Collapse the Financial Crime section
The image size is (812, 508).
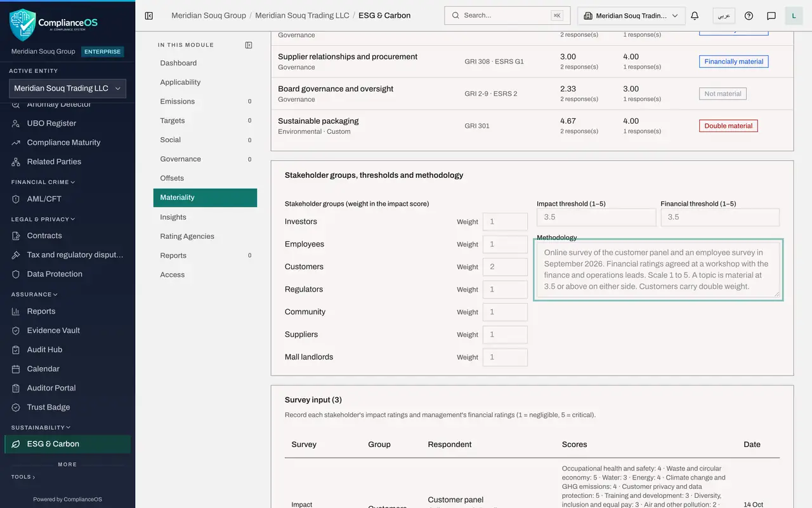[43, 182]
